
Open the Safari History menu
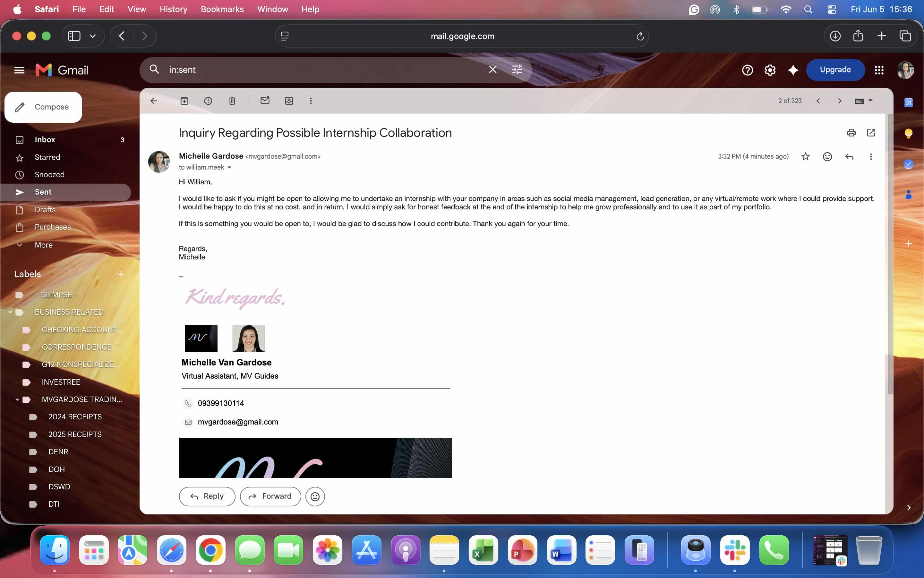click(173, 9)
